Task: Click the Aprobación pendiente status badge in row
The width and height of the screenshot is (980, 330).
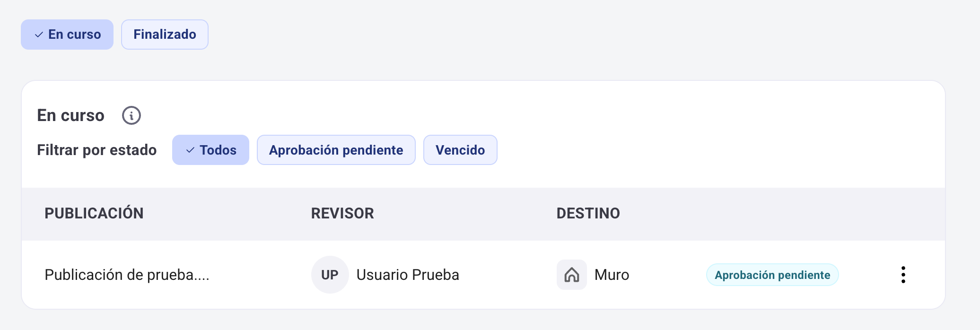Action: (x=772, y=275)
